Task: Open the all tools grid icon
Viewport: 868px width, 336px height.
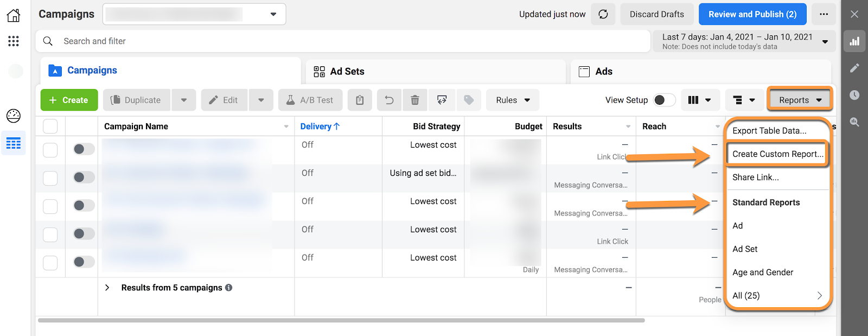Action: pyautogui.click(x=14, y=41)
